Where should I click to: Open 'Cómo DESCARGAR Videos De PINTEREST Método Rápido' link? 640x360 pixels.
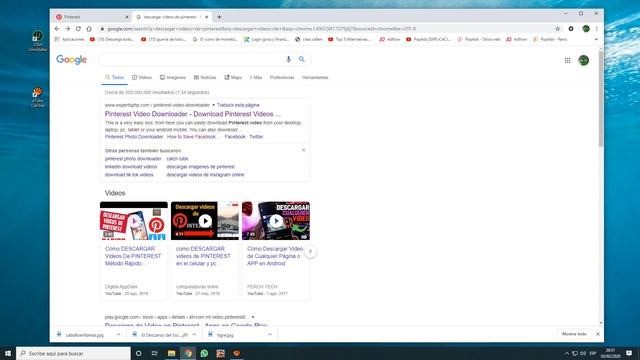pos(133,256)
